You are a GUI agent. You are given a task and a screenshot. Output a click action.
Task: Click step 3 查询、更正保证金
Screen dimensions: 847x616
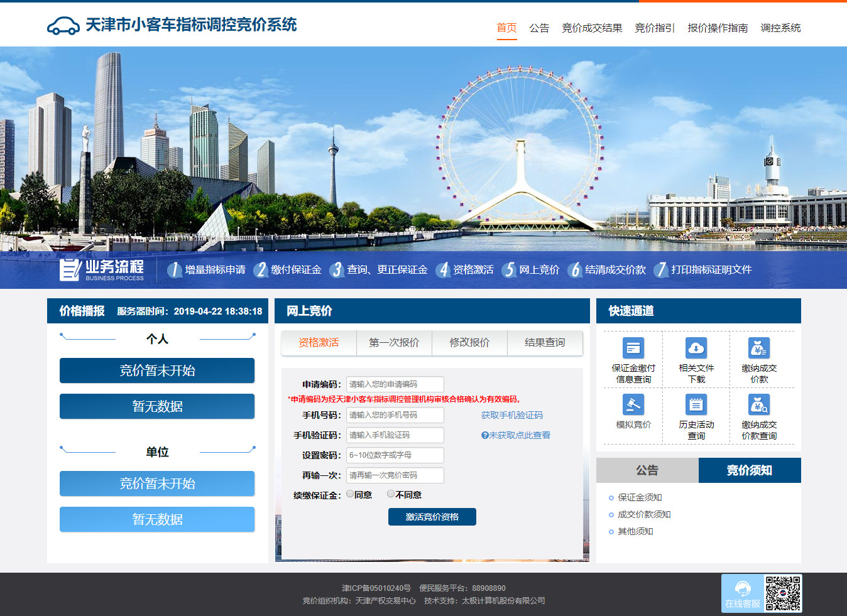point(379,269)
